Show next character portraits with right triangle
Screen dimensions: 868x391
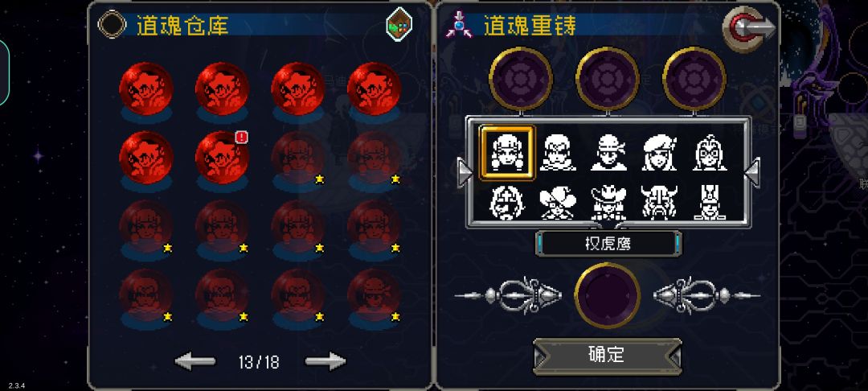point(752,173)
